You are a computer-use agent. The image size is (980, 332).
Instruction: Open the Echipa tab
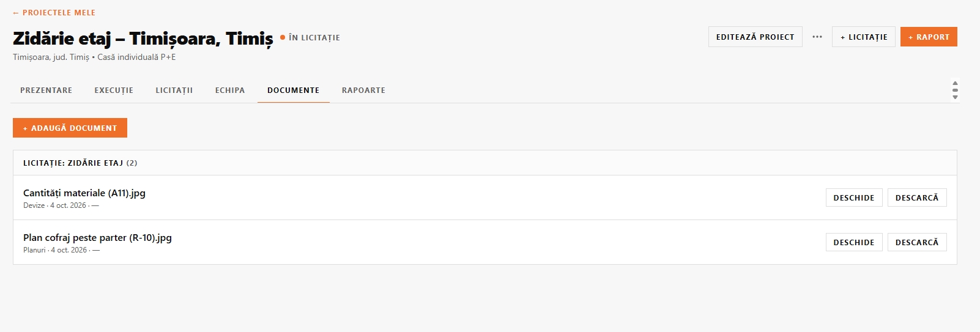pyautogui.click(x=230, y=90)
